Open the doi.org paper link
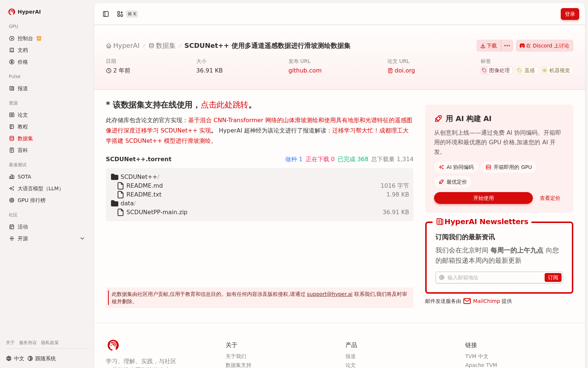Viewport: 588px width, 368px height. (401, 70)
